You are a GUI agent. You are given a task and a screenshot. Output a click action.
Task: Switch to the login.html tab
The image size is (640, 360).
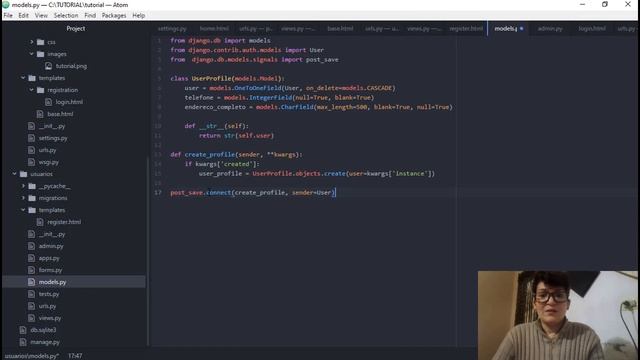coord(592,29)
